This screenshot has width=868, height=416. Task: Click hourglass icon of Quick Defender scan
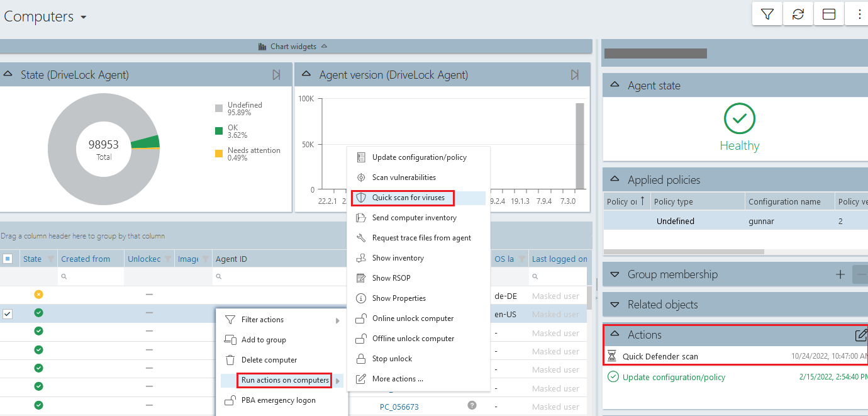point(612,356)
